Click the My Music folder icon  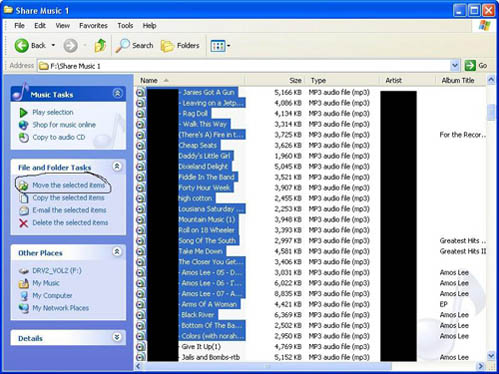point(23,283)
